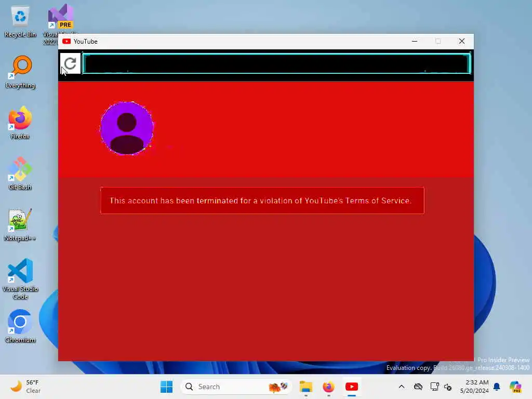Click the YouTube logo in title bar
This screenshot has height=399, width=532.
[x=66, y=42]
